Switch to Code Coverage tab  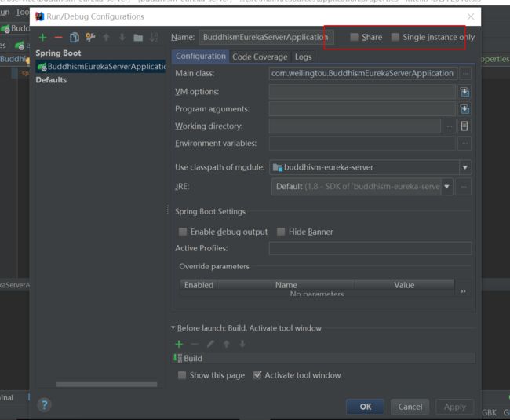click(x=260, y=57)
